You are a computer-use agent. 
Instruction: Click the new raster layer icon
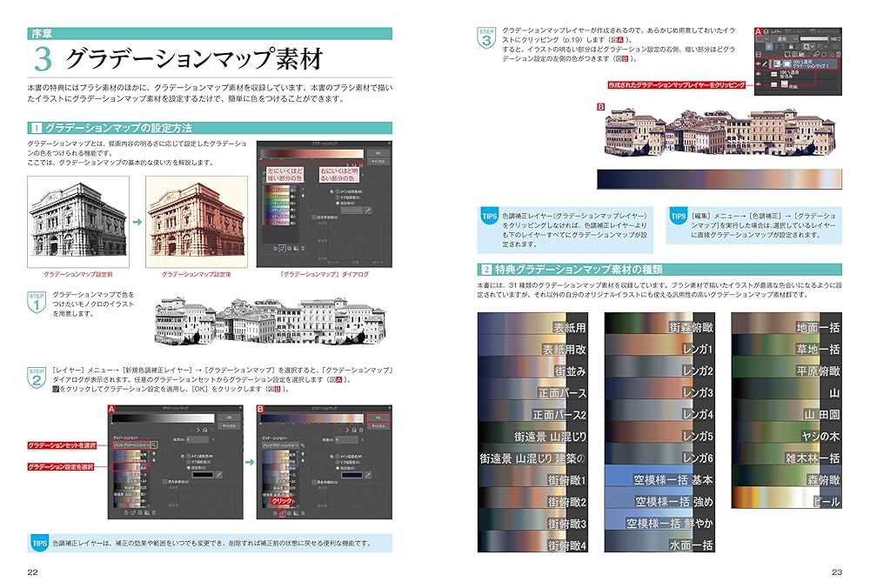pyautogui.click(x=788, y=54)
